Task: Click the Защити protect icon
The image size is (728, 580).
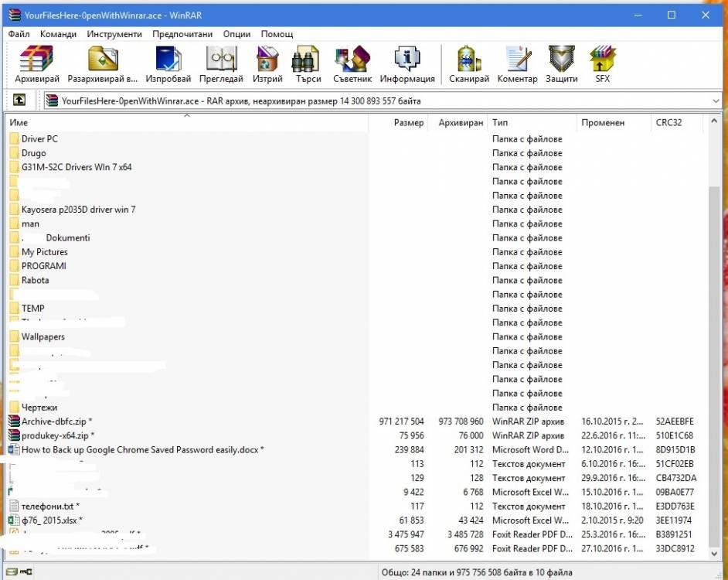Action: point(561,59)
